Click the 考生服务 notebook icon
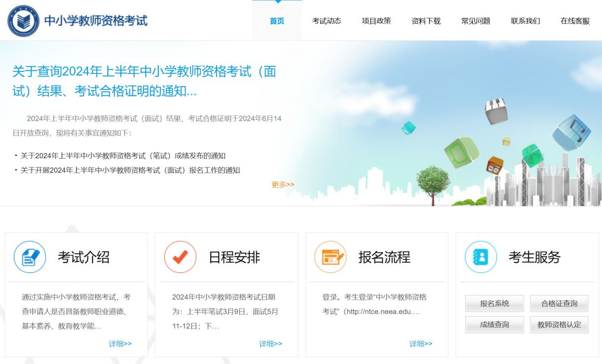This screenshot has width=602, height=364. pyautogui.click(x=481, y=257)
